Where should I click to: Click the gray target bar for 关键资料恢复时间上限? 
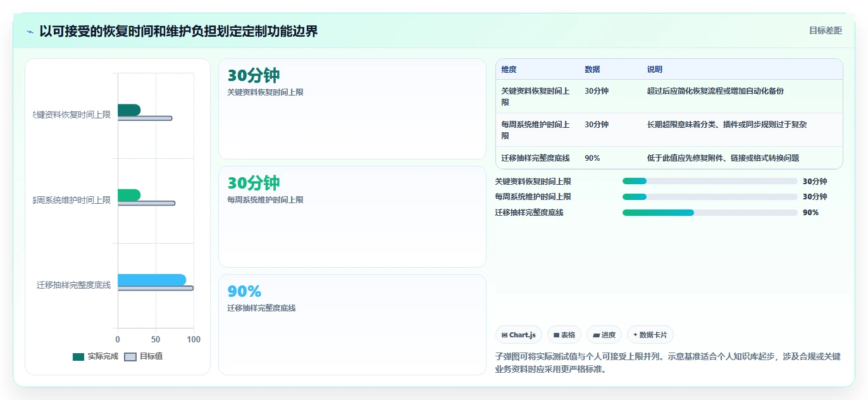tap(145, 118)
